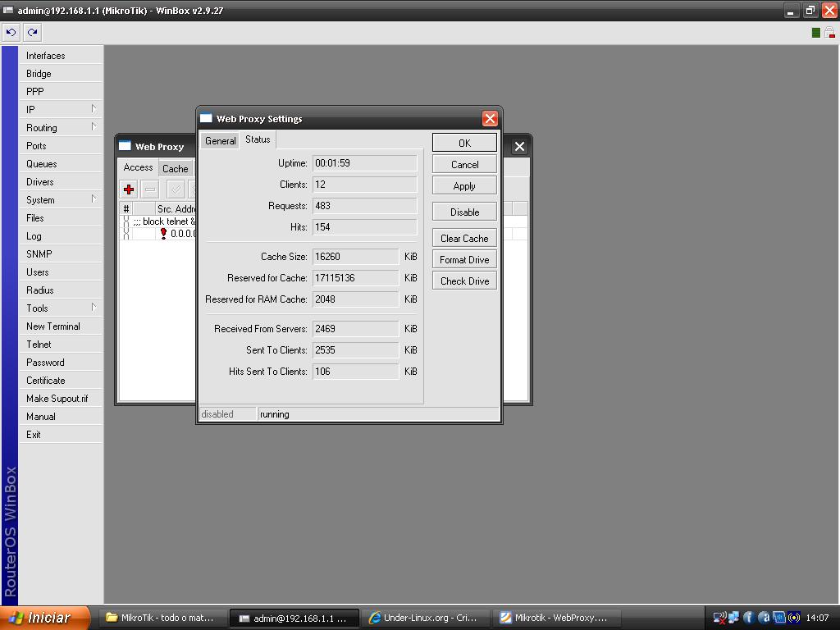Click the Uptime field showing 00:01:59
840x630 pixels.
pos(364,163)
